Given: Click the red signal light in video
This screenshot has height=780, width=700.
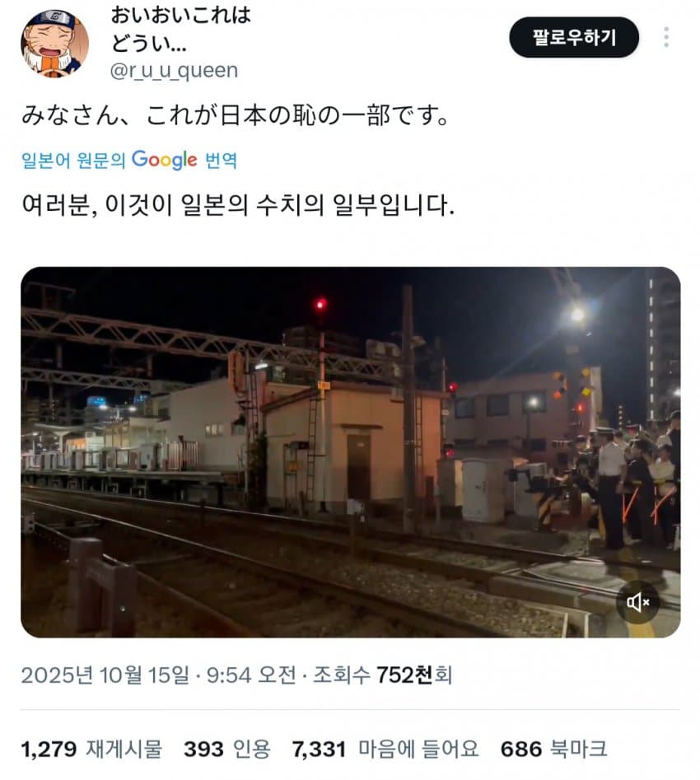Looking at the screenshot, I should [321, 304].
